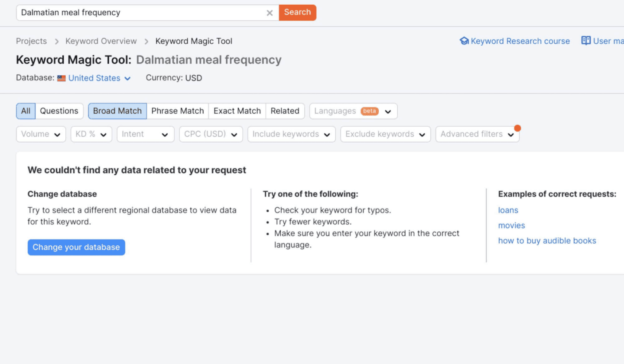Expand the Intent filter dropdown
This screenshot has width=624, height=364.
pyautogui.click(x=145, y=134)
